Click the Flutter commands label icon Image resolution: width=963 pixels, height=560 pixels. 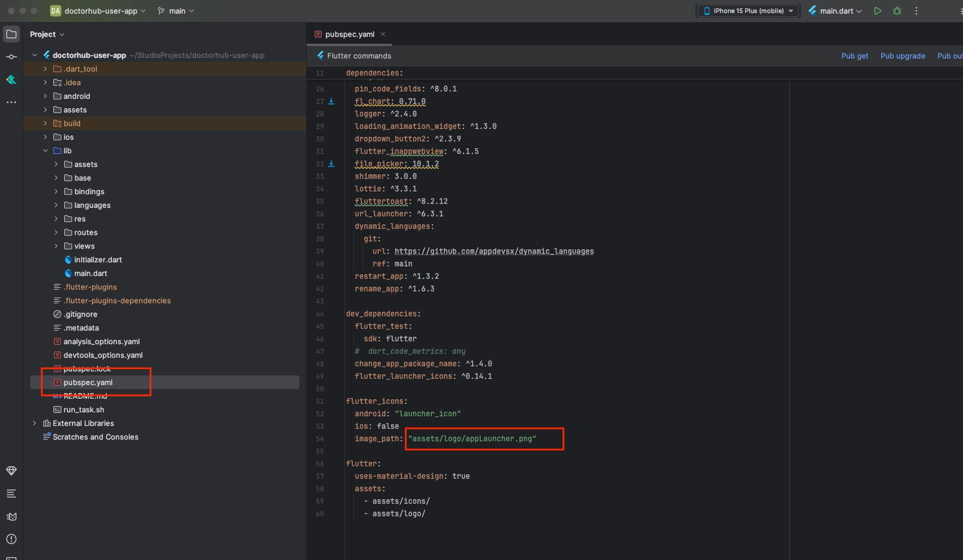point(320,56)
